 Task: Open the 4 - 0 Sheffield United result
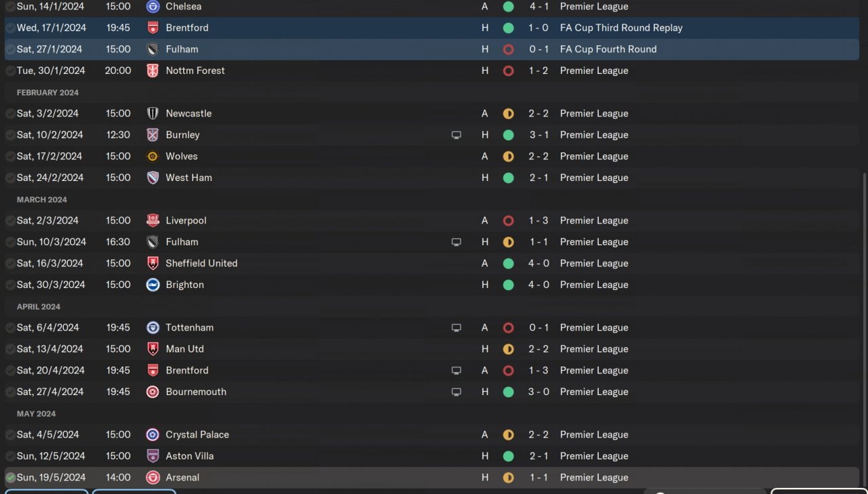[538, 263]
